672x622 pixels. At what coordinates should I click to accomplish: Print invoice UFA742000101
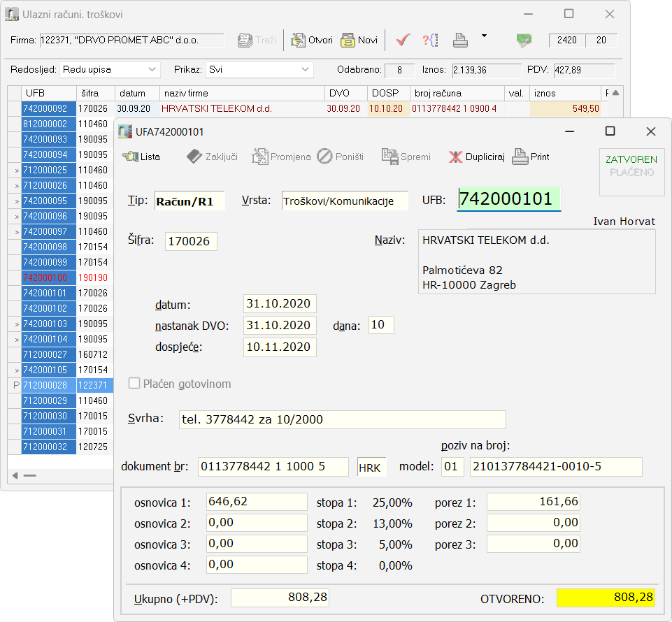coord(531,157)
